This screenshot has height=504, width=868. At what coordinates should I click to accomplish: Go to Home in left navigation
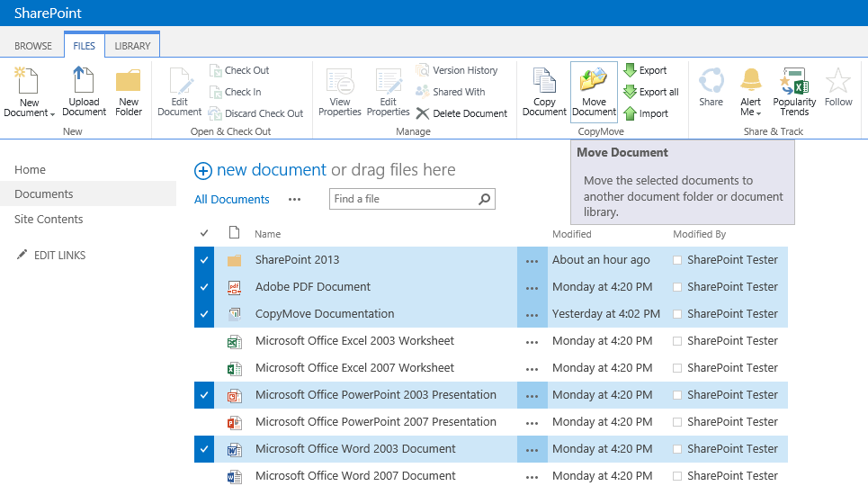pyautogui.click(x=30, y=169)
